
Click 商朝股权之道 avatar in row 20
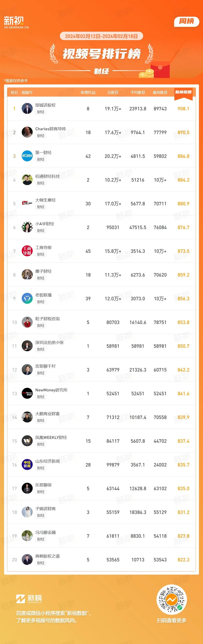[x=27, y=560]
